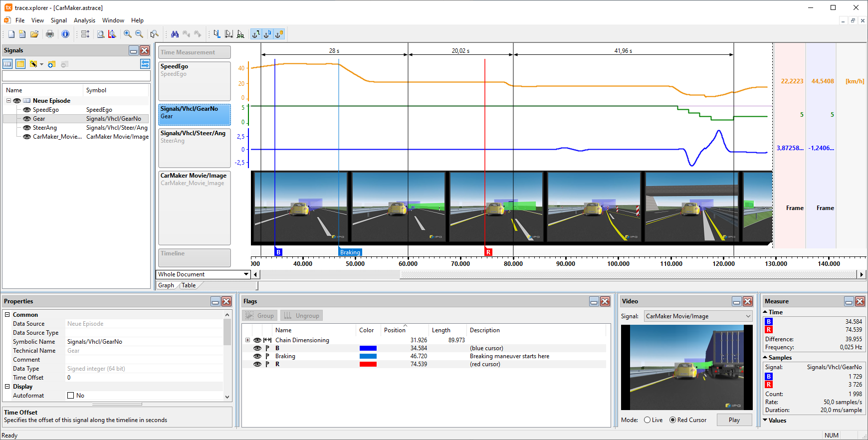Activate the zoom selection pointer tool

point(155,34)
